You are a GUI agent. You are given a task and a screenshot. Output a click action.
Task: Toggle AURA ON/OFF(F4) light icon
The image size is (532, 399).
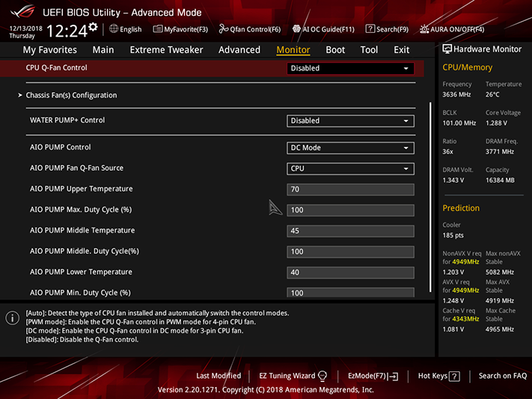point(424,29)
